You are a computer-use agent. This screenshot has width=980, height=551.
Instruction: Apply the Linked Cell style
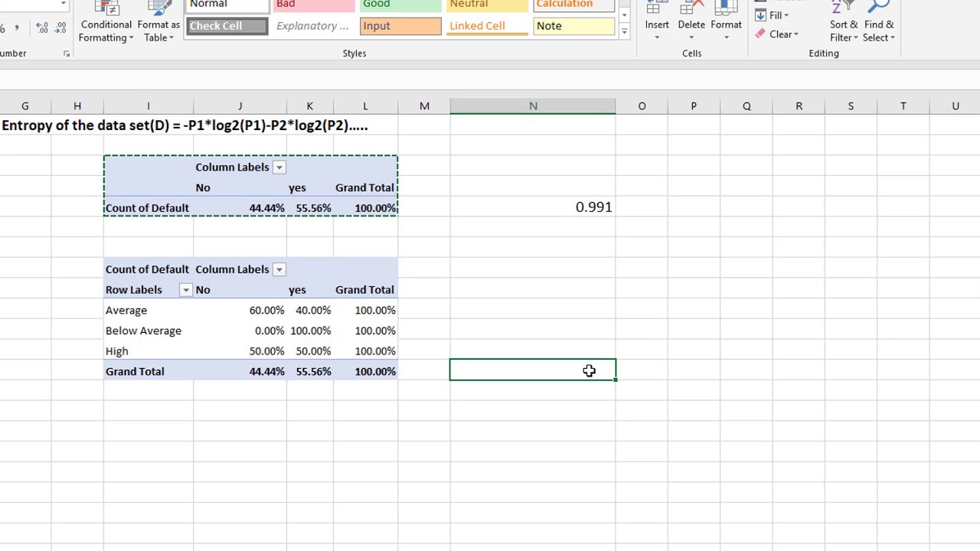click(x=487, y=26)
